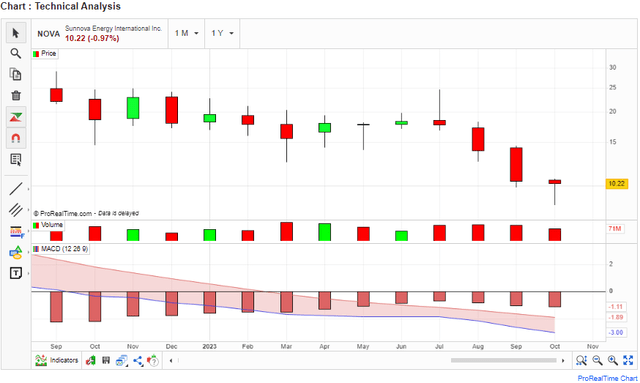Image resolution: width=640 pixels, height=383 pixels.
Task: Click the trash delete tool
Action: pos(16,96)
